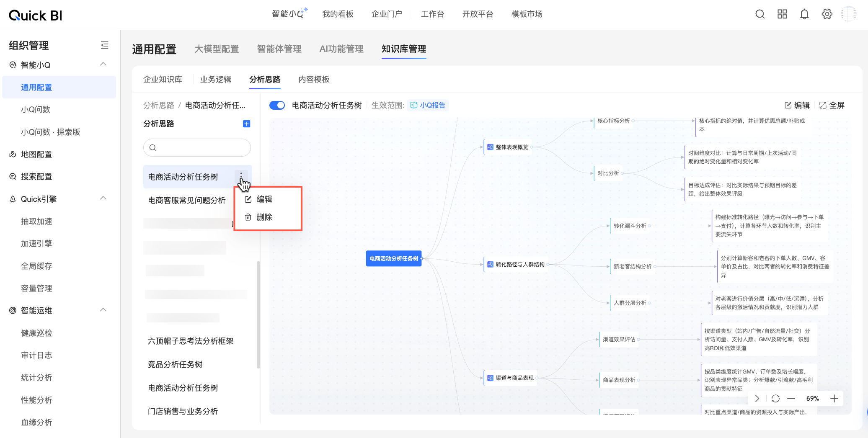This screenshot has width=868, height=438.
Task: Click the 编辑 button above the canvas
Action: [797, 105]
